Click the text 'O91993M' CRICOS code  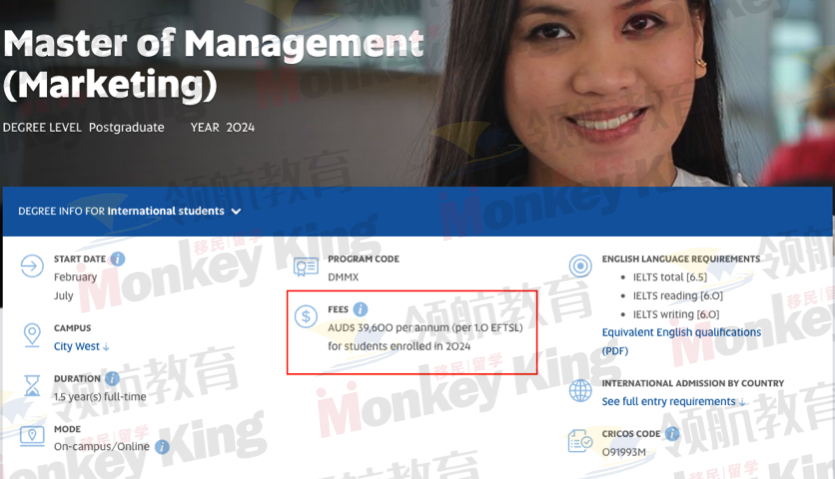click(624, 452)
